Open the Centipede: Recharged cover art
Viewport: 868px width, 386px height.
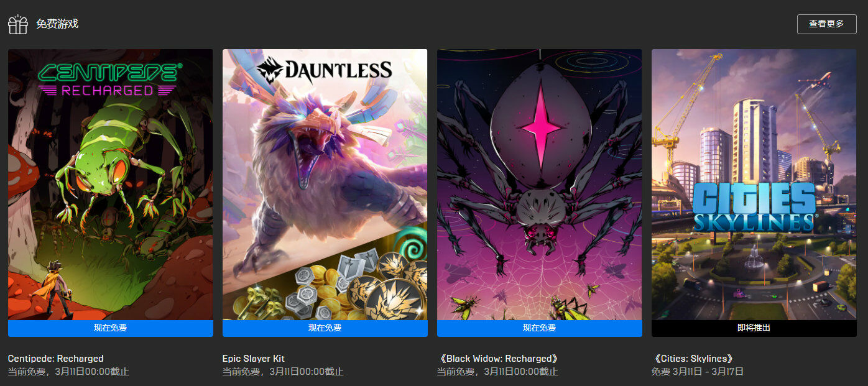click(111, 185)
